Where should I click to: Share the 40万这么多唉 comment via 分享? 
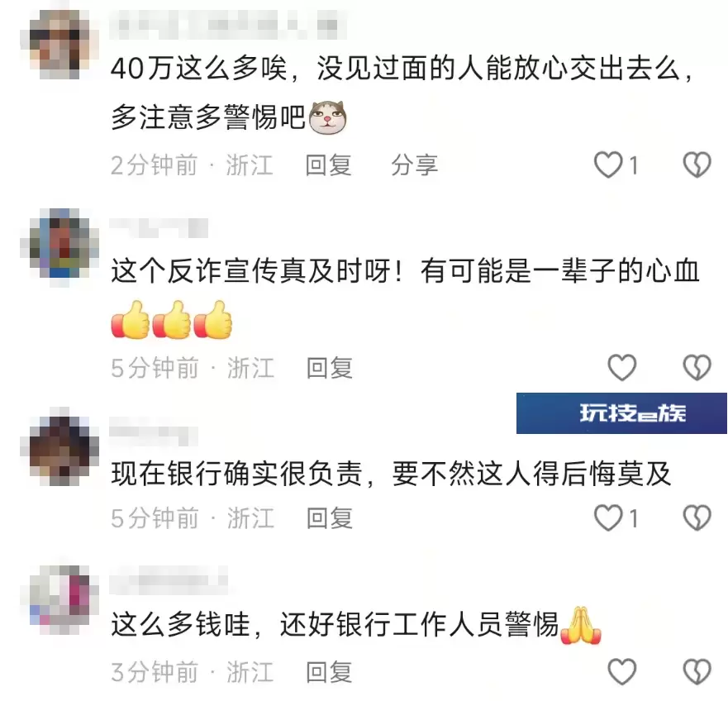[x=414, y=165]
